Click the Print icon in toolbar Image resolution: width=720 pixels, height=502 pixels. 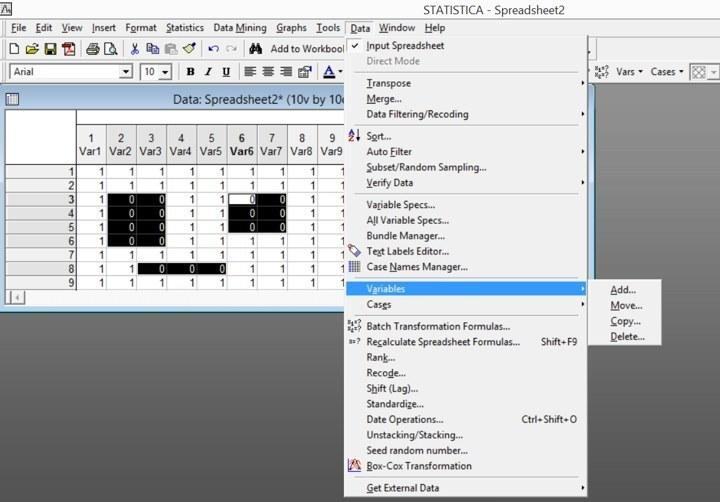click(93, 49)
